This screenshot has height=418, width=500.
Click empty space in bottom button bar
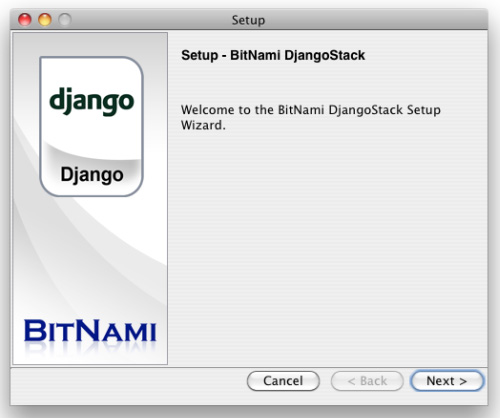click(x=127, y=383)
